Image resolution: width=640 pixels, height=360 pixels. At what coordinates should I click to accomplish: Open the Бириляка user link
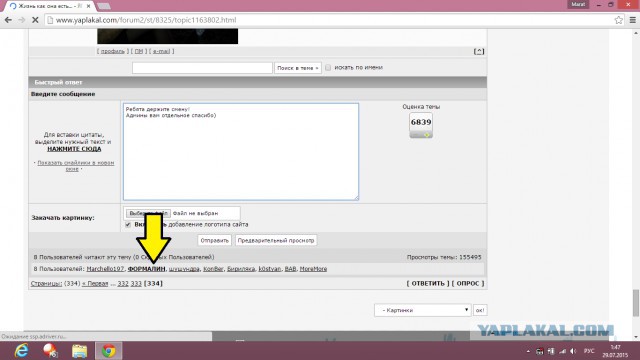[x=241, y=269]
